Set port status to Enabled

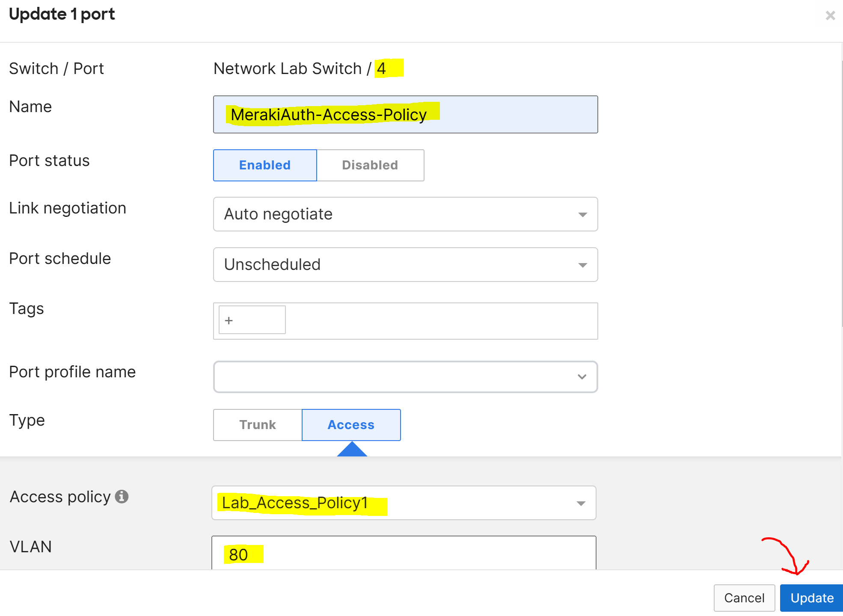[x=265, y=165]
